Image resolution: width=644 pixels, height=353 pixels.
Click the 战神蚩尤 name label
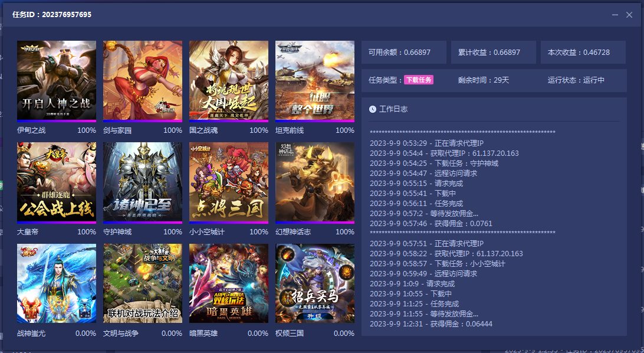pyautogui.click(x=32, y=334)
